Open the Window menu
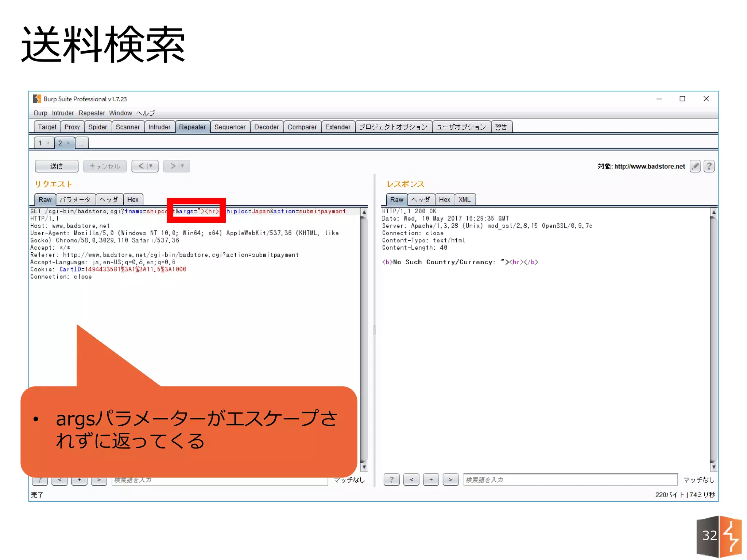 (120, 113)
